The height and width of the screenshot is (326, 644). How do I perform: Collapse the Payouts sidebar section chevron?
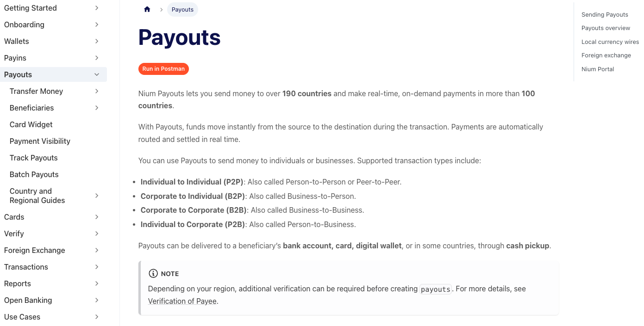(97, 74)
